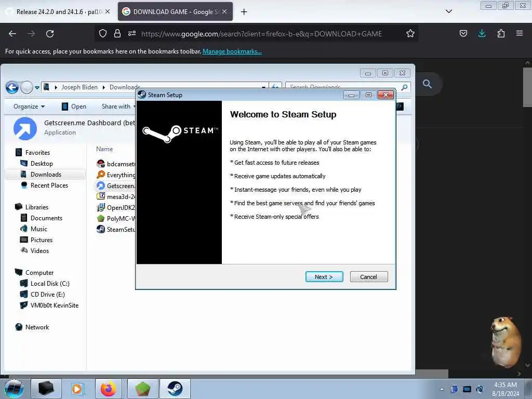Open Documents library in sidebar
The height and width of the screenshot is (399, 532).
pos(46,218)
